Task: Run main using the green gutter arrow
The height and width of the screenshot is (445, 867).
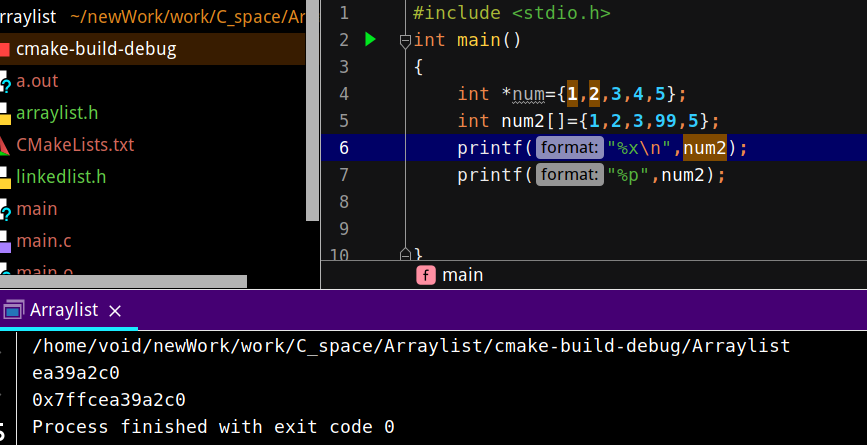Action: pos(370,40)
